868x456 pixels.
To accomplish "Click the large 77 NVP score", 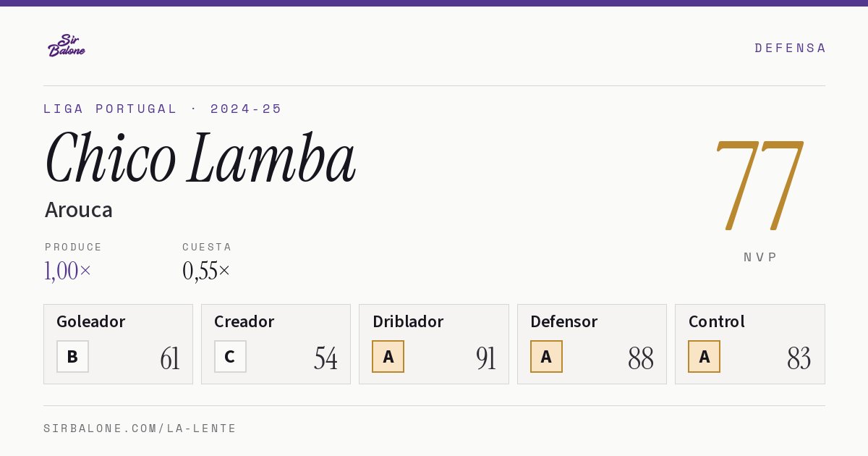I will (x=759, y=185).
